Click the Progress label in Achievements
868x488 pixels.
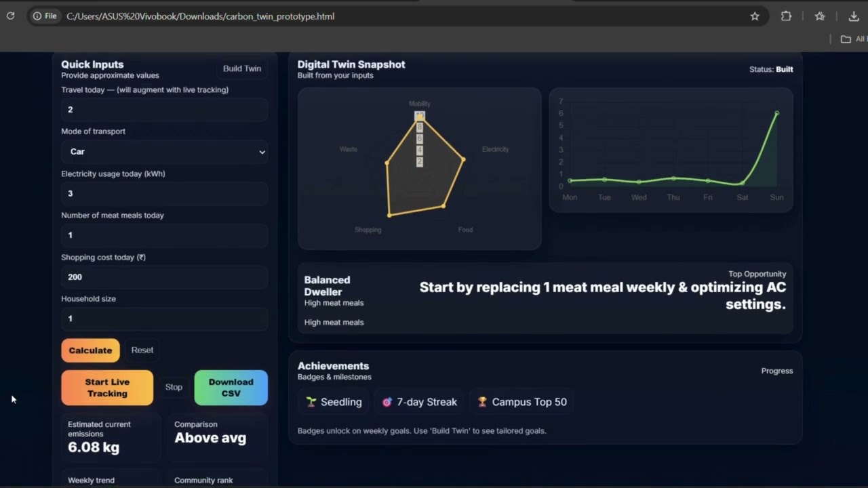click(x=777, y=371)
